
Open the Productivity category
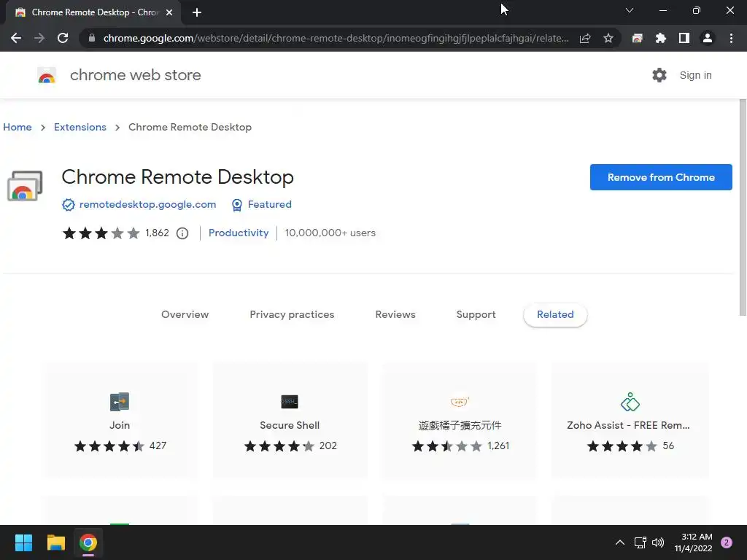coord(239,233)
